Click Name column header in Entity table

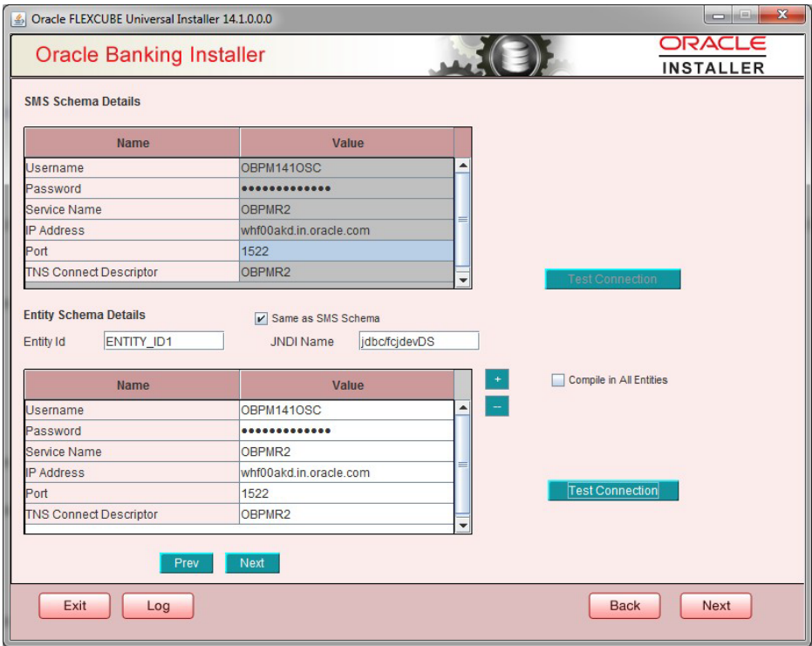(133, 385)
